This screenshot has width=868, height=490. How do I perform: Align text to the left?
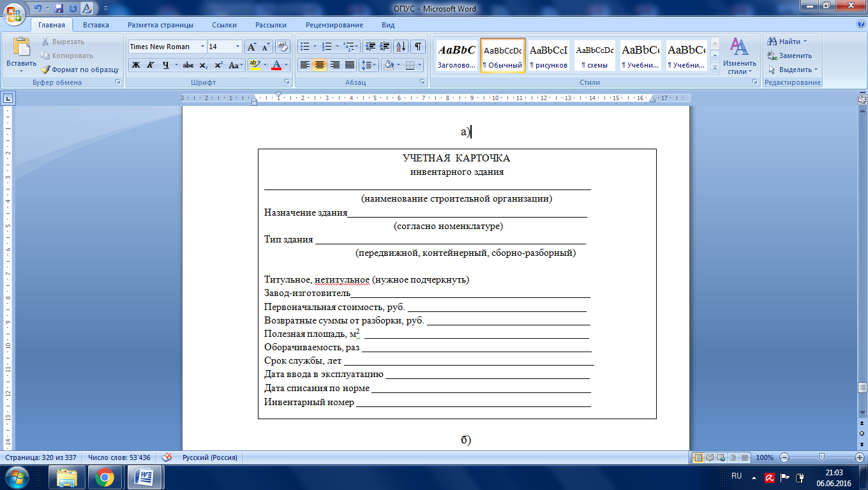[305, 65]
